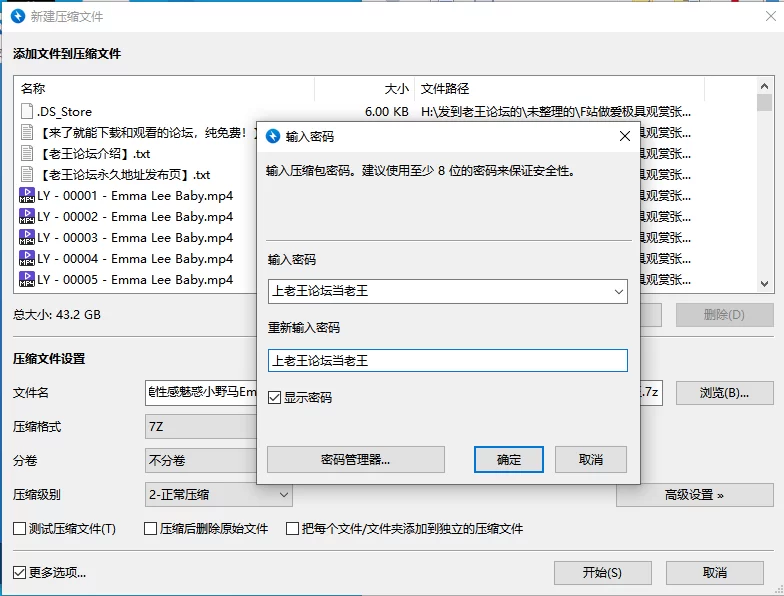784x596 pixels.
Task: Close the 输入密码 dialog
Action: [624, 136]
